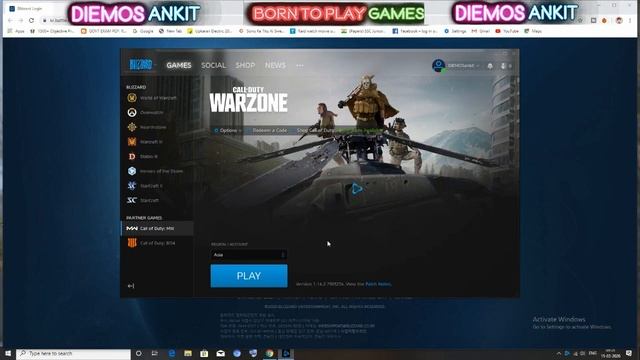Open the Windows Start menu

click(x=8, y=353)
